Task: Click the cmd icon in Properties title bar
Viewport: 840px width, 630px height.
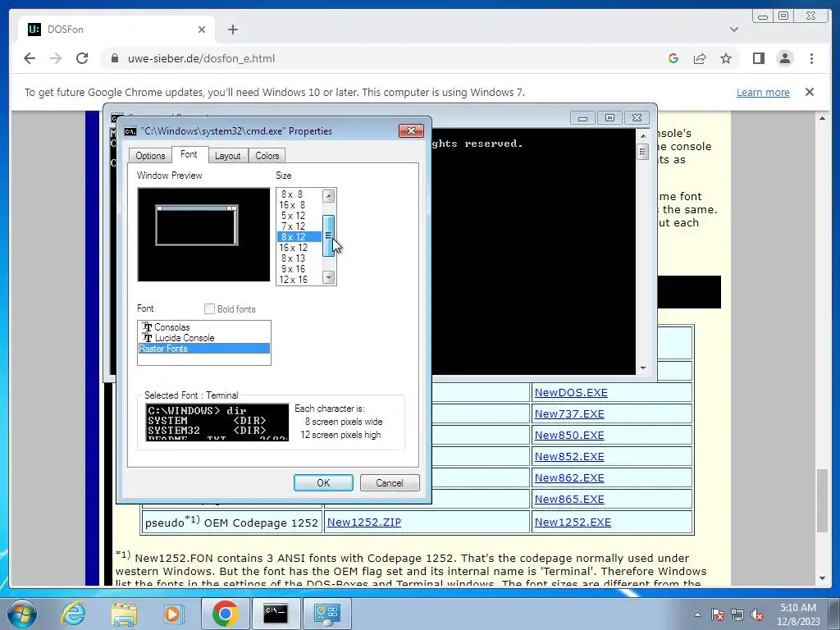Action: coord(130,131)
